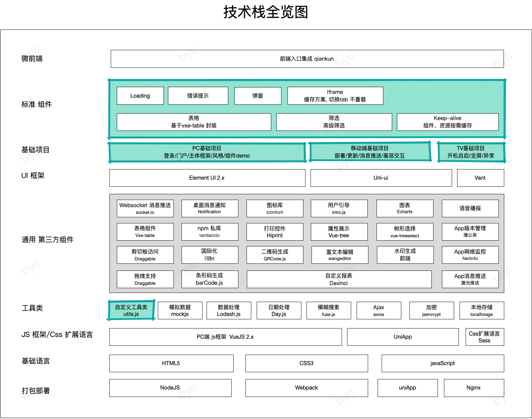
Task: Click the lowercase uniApp deployment box
Action: coord(408,388)
